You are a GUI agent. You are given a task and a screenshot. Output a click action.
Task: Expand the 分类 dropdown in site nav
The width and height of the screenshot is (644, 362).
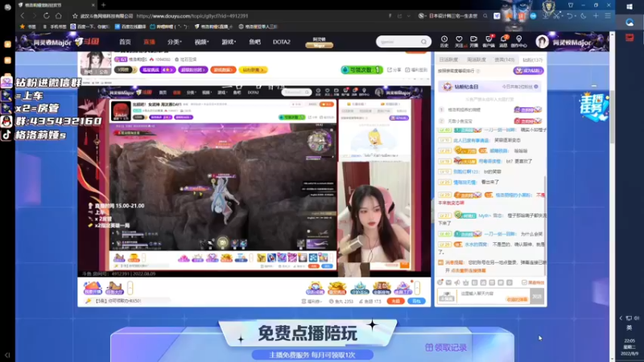(x=175, y=42)
